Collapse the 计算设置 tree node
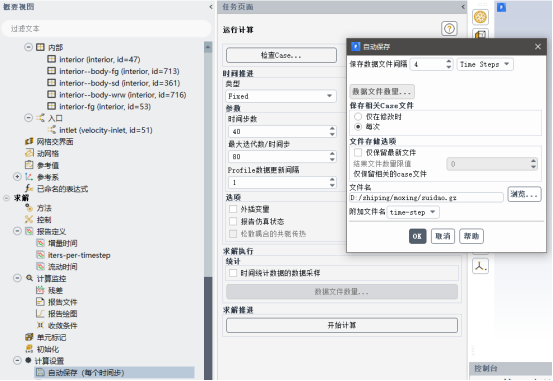The width and height of the screenshot is (553, 381). coord(17,360)
